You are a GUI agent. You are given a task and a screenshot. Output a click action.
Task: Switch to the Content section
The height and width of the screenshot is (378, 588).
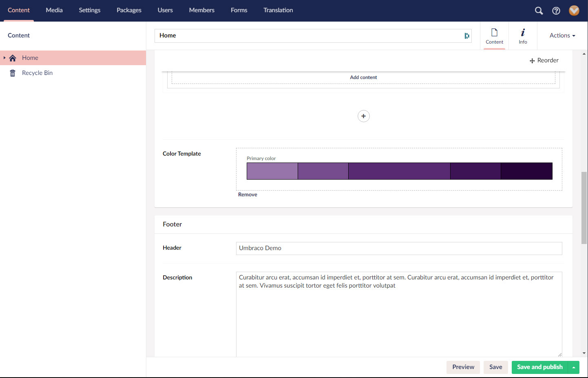point(19,10)
